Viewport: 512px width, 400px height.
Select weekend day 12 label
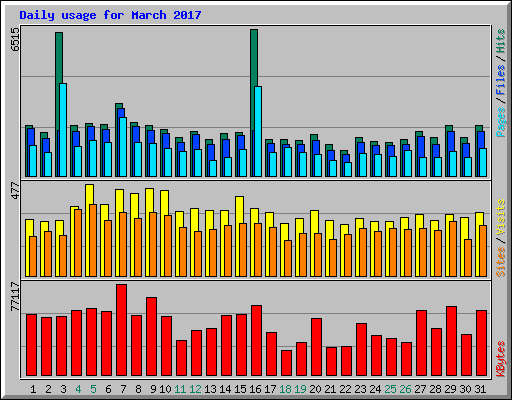coord(195,389)
